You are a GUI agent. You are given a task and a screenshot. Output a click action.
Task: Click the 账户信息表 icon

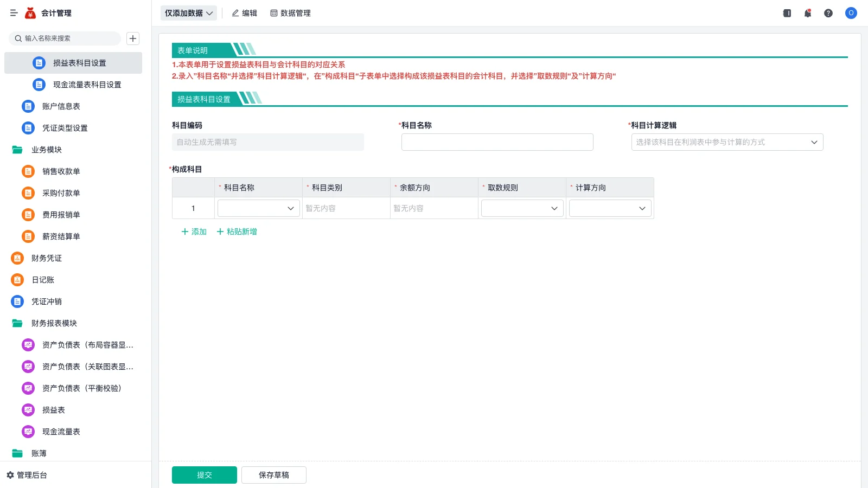28,106
